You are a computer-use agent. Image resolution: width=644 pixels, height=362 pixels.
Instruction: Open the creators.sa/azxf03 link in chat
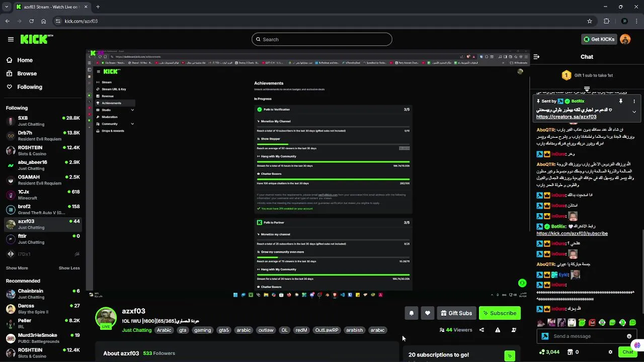[566, 117]
